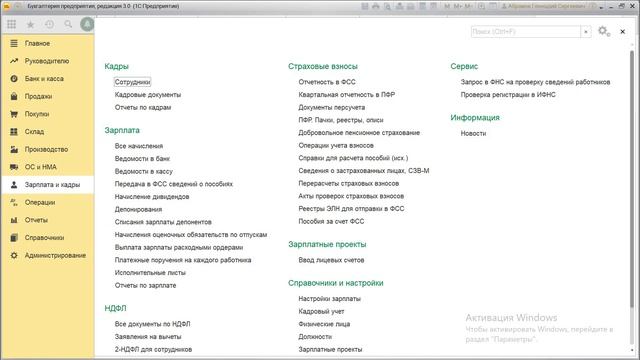Open Сведения о застрахованных лицах, СЗВ-М

coord(364,171)
